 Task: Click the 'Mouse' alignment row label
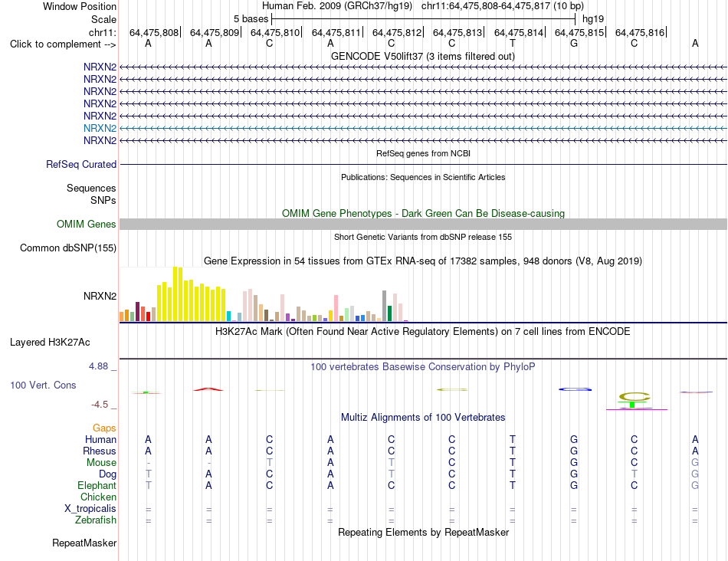tap(101, 463)
